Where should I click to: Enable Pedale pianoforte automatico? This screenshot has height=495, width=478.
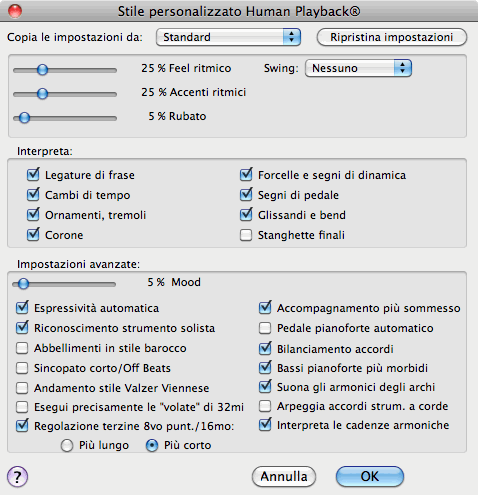click(265, 328)
